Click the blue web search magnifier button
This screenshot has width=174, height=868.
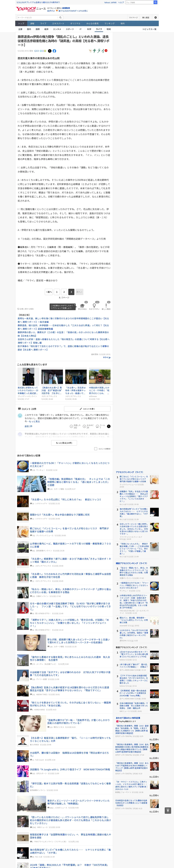click(155, 2)
